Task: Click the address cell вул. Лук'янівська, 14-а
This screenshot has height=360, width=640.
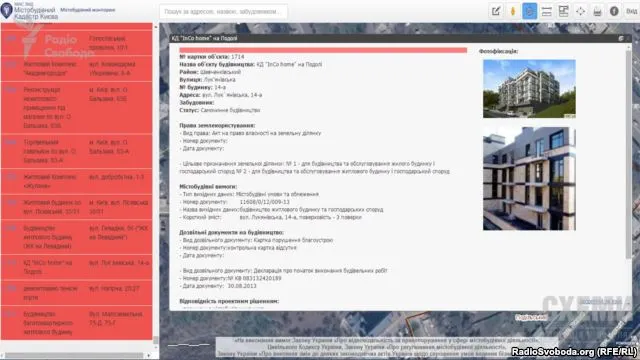Action: click(119, 263)
